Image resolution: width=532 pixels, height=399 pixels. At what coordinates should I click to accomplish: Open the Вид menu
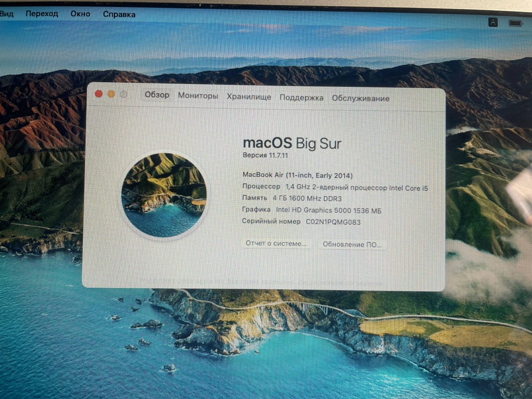[x=7, y=14]
